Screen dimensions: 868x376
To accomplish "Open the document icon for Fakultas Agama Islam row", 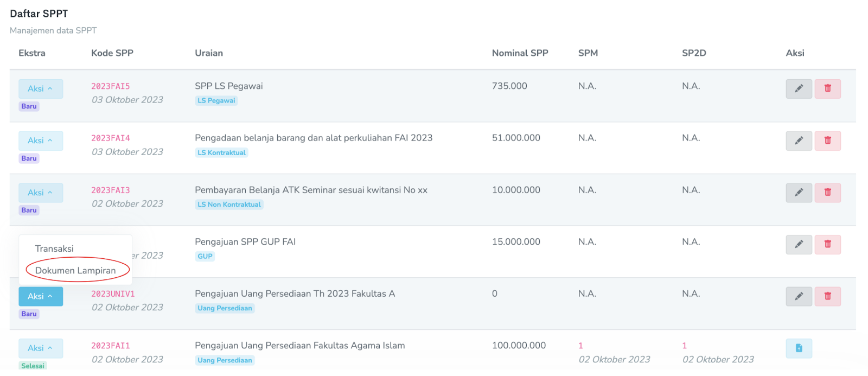I will [799, 348].
